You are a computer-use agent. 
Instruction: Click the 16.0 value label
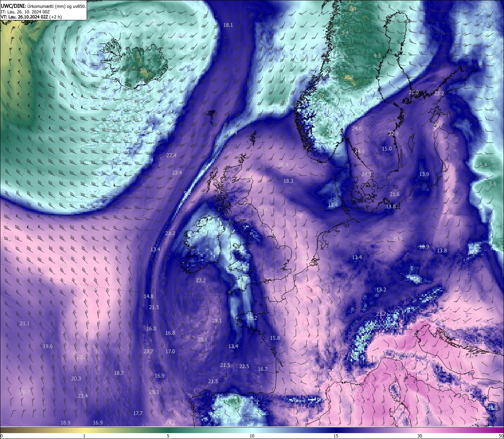(x=151, y=328)
